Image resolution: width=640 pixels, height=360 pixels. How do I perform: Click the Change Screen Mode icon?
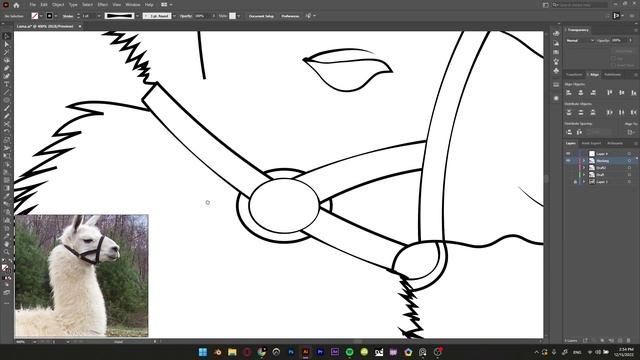[7, 293]
